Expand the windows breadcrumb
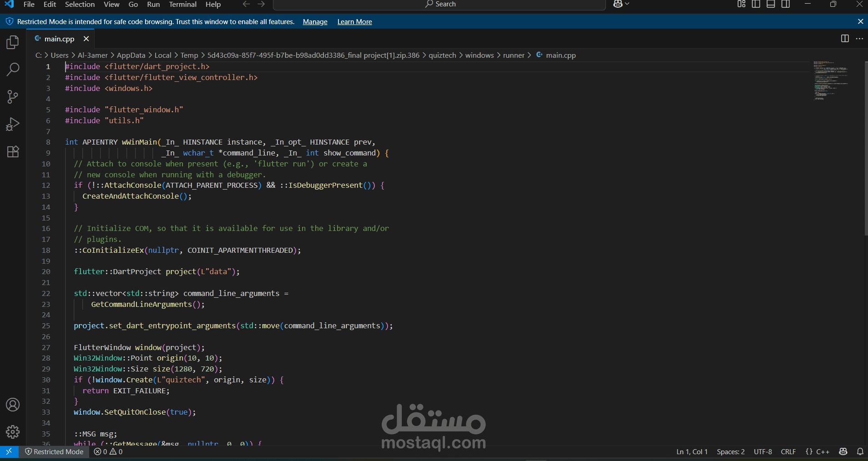This screenshot has height=461, width=868. pyautogui.click(x=479, y=55)
